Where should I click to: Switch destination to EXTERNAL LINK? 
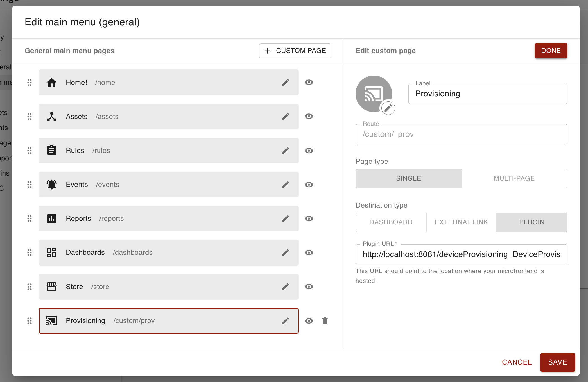(x=461, y=222)
